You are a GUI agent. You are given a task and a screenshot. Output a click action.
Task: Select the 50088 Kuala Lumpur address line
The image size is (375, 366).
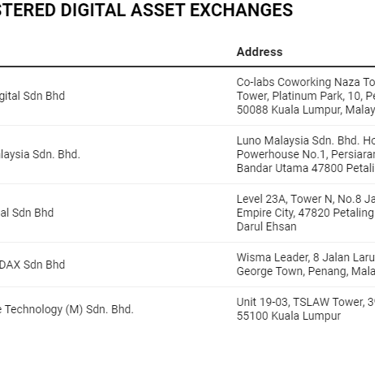306,110
